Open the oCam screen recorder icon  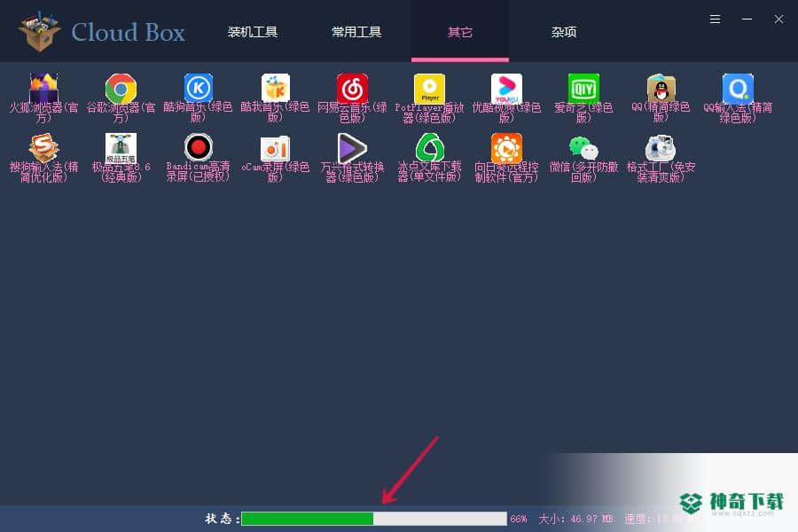[276, 149]
